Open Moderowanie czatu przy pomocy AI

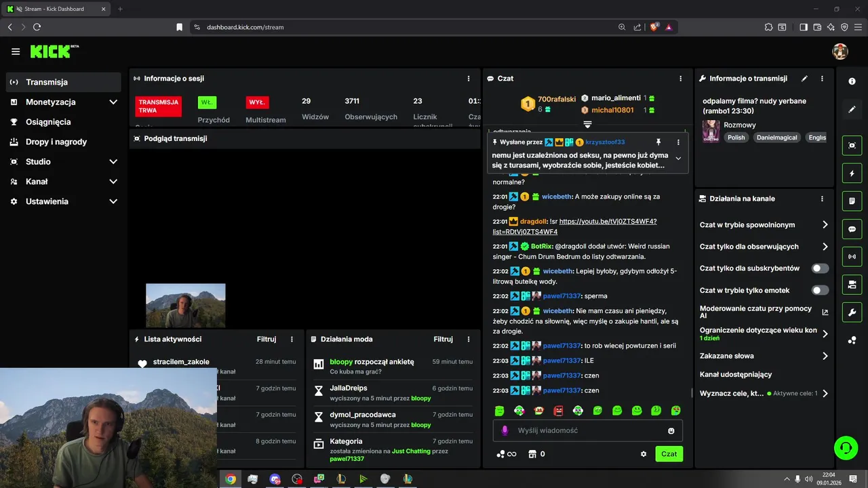click(764, 312)
